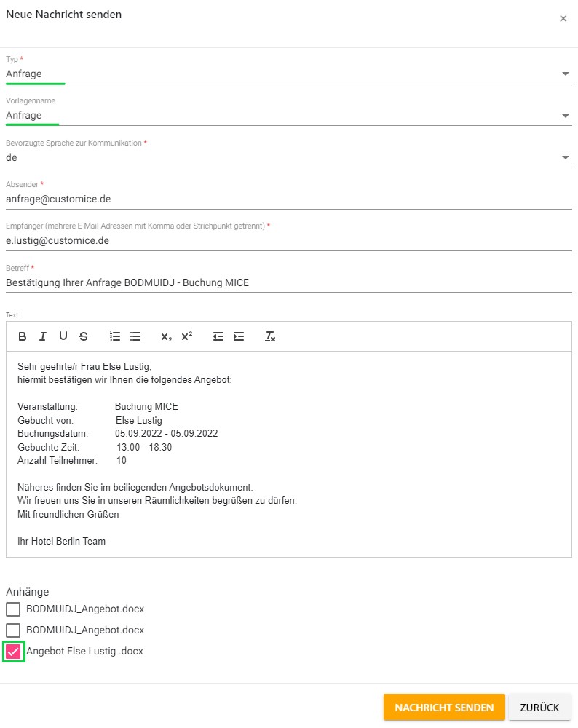Apply italic formatting
578x728 pixels.
pyautogui.click(x=43, y=336)
